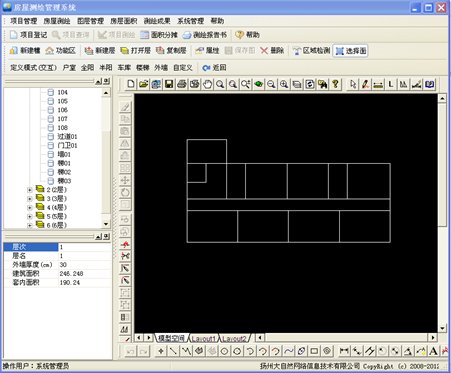451x373 pixels.
Task: Expand the 4 (4层) tree node
Action: (x=30, y=208)
